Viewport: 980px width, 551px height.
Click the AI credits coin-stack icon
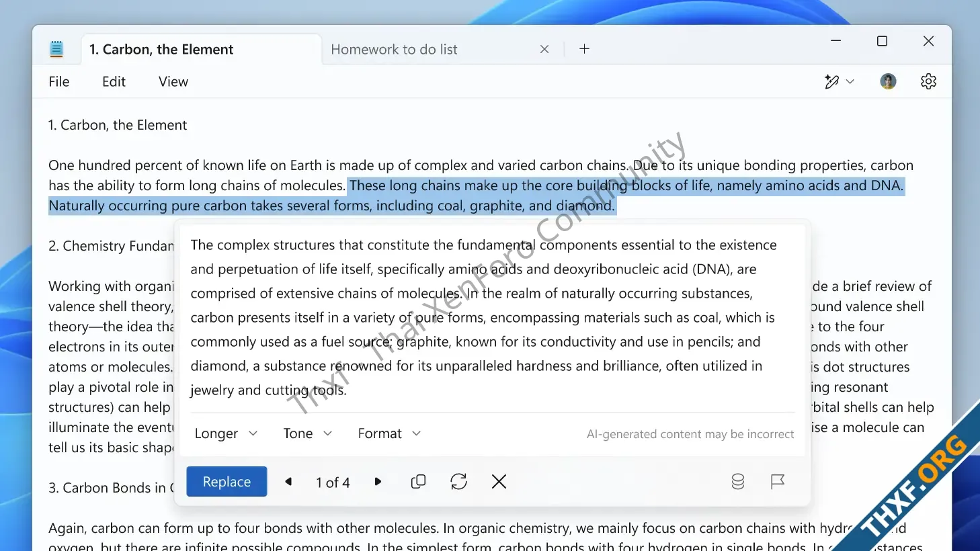tap(737, 482)
